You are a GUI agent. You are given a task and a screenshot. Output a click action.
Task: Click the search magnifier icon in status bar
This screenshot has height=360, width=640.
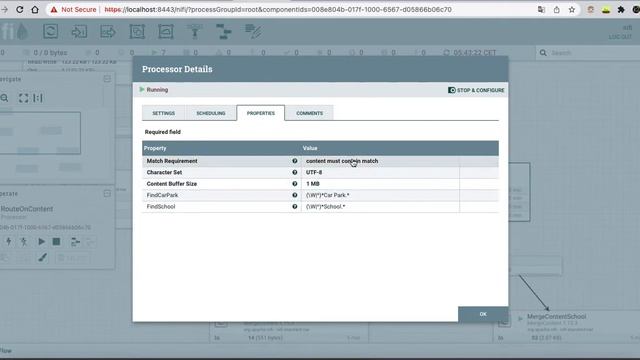pyautogui.click(x=543, y=53)
